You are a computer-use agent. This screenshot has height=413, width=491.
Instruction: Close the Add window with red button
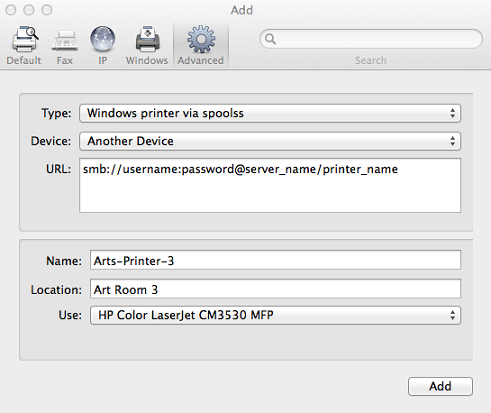tap(11, 10)
